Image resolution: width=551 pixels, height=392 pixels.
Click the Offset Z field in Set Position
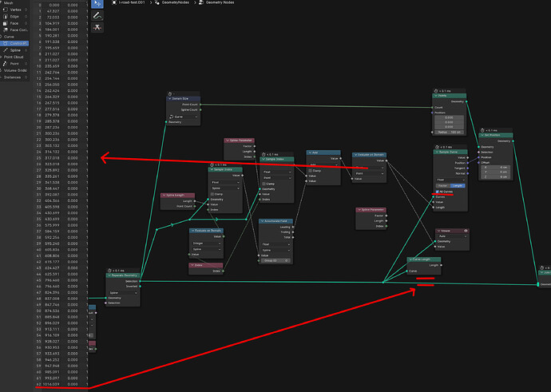(x=495, y=176)
